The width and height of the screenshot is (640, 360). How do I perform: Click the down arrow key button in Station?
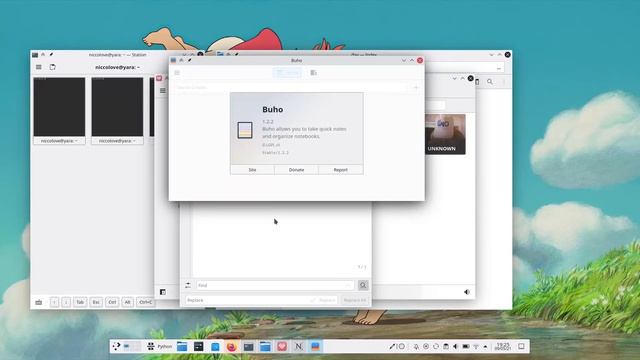[x=66, y=302]
